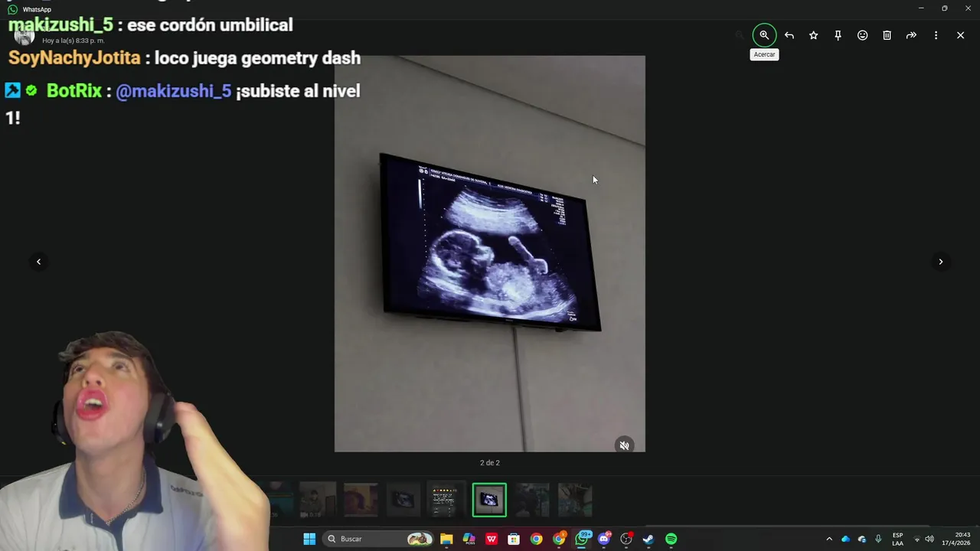This screenshot has height=551, width=980.
Task: Click the ultrasound video preview
Action: pyautogui.click(x=490, y=253)
